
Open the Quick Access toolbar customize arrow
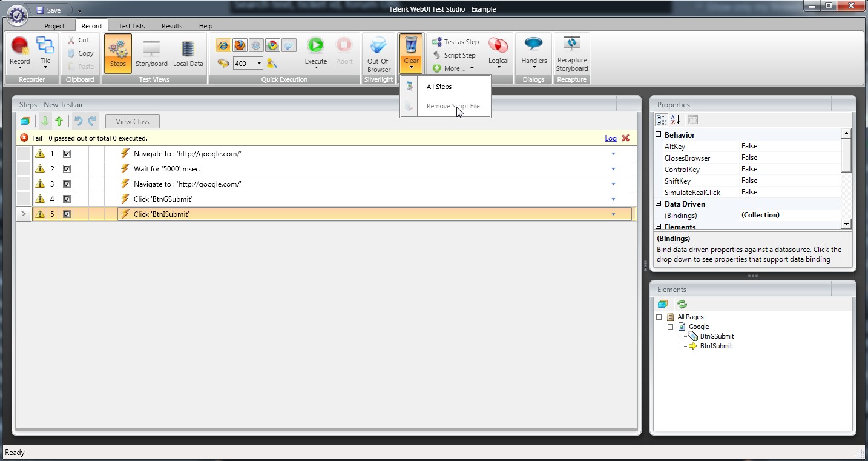[79, 11]
